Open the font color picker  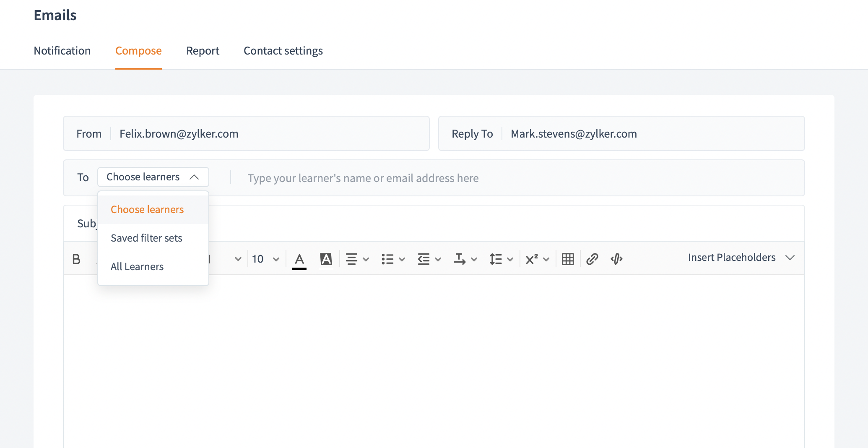pos(299,259)
